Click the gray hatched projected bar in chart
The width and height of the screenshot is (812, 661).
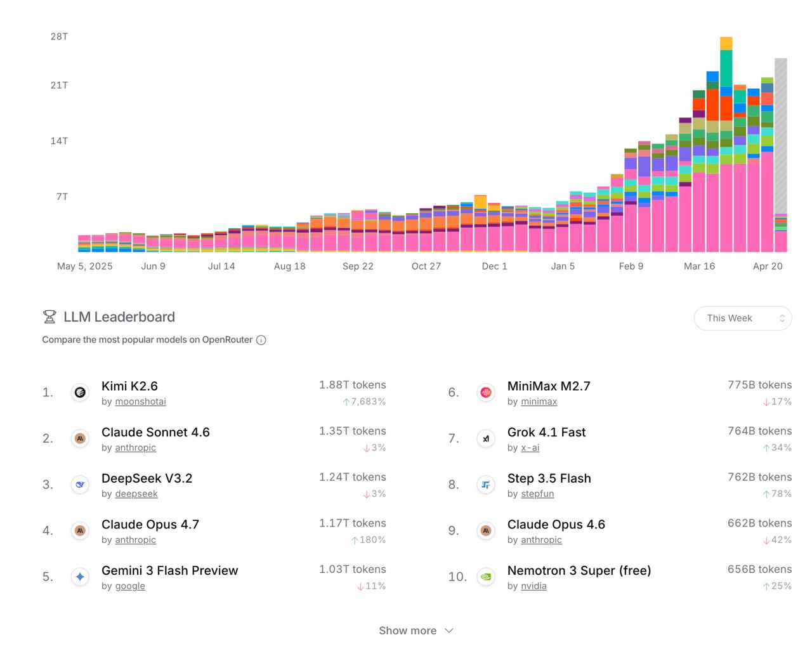[781, 133]
